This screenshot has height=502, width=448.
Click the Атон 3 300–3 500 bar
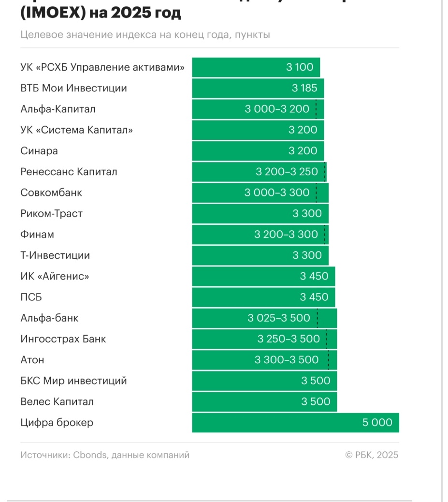(264, 360)
